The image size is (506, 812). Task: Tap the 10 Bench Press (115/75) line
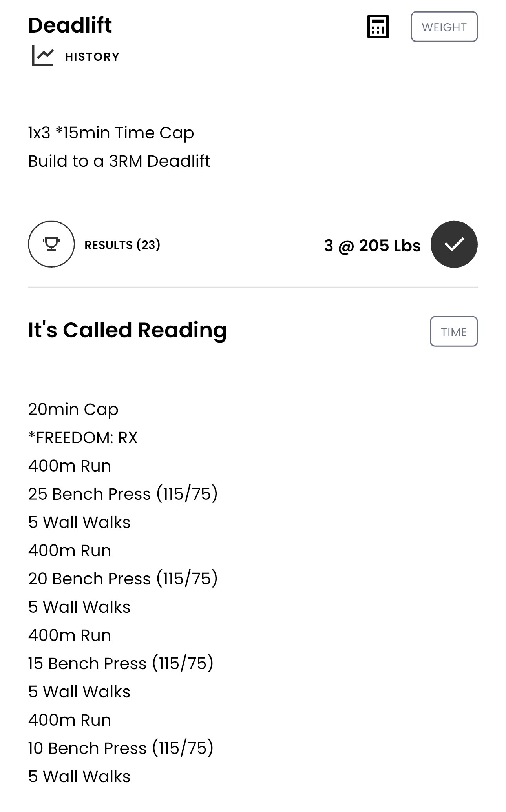point(121,748)
